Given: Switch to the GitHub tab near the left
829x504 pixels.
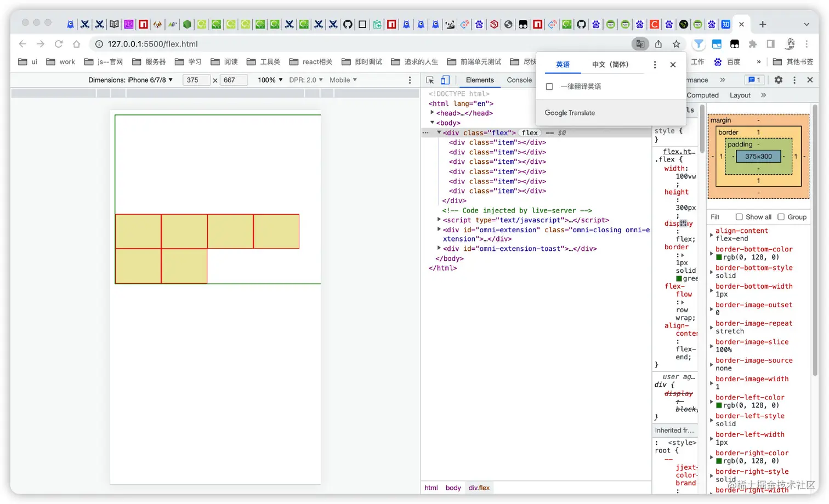Looking at the screenshot, I should pyautogui.click(x=348, y=24).
